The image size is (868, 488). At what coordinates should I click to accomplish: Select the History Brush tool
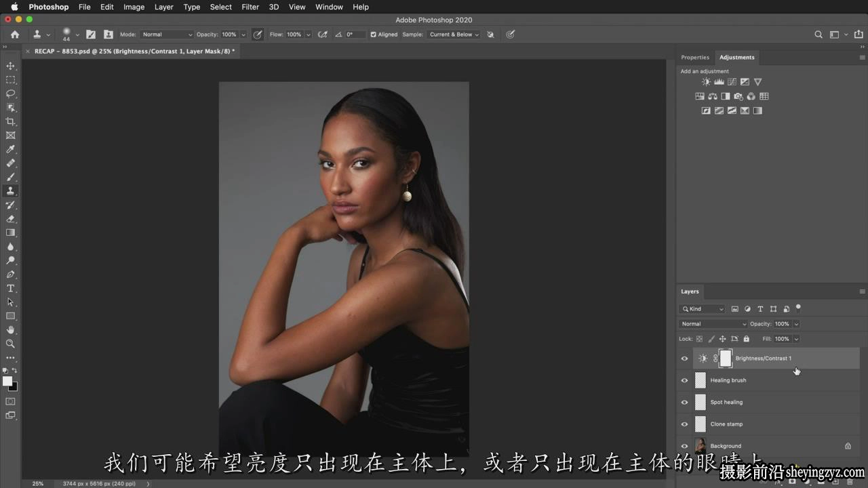(10, 205)
